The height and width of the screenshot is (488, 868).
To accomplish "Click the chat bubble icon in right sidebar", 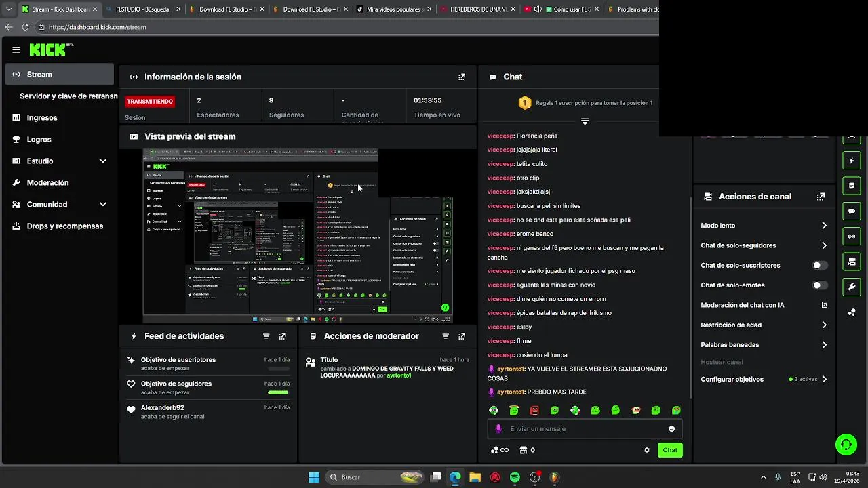I will click(852, 211).
